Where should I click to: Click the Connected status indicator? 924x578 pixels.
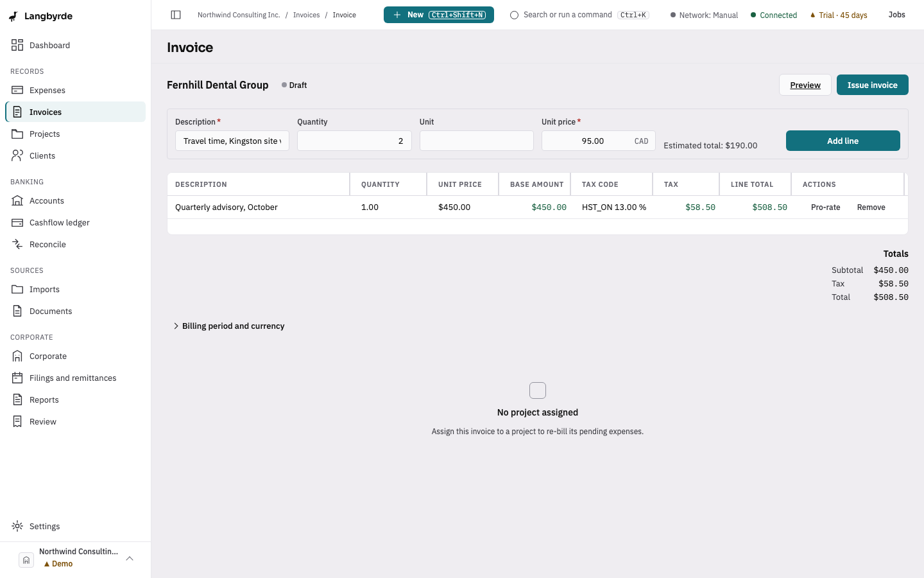pyautogui.click(x=774, y=15)
